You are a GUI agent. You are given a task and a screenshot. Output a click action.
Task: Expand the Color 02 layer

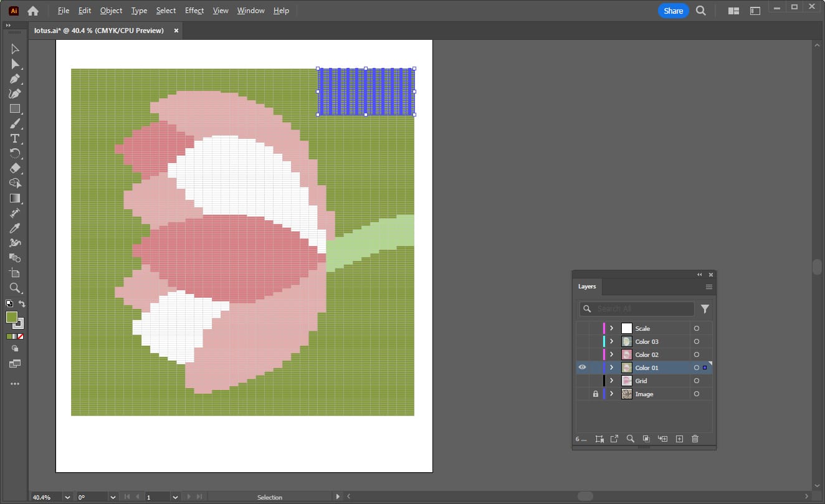pyautogui.click(x=611, y=354)
